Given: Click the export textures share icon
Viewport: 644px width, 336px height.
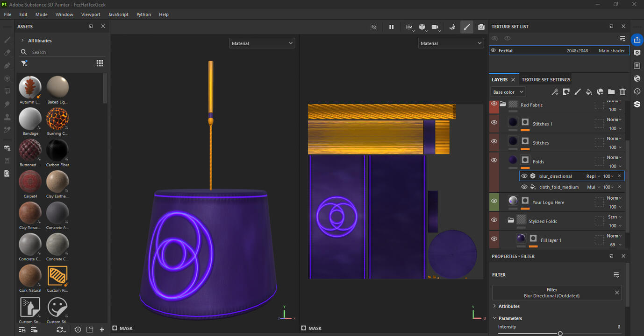Looking at the screenshot, I should tap(637, 40).
